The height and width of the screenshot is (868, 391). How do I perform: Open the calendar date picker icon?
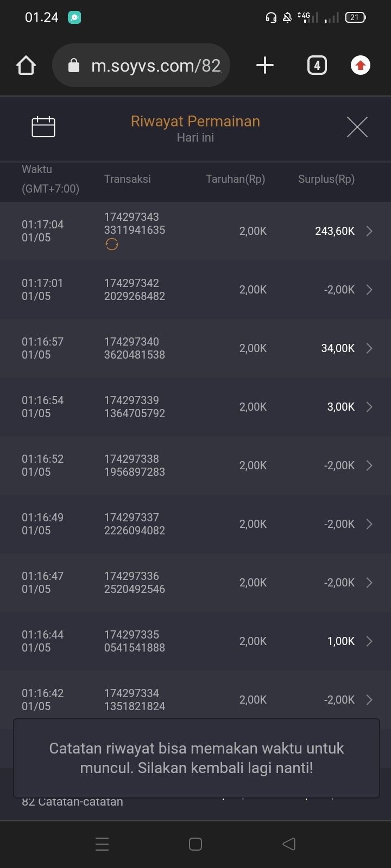tap(43, 127)
